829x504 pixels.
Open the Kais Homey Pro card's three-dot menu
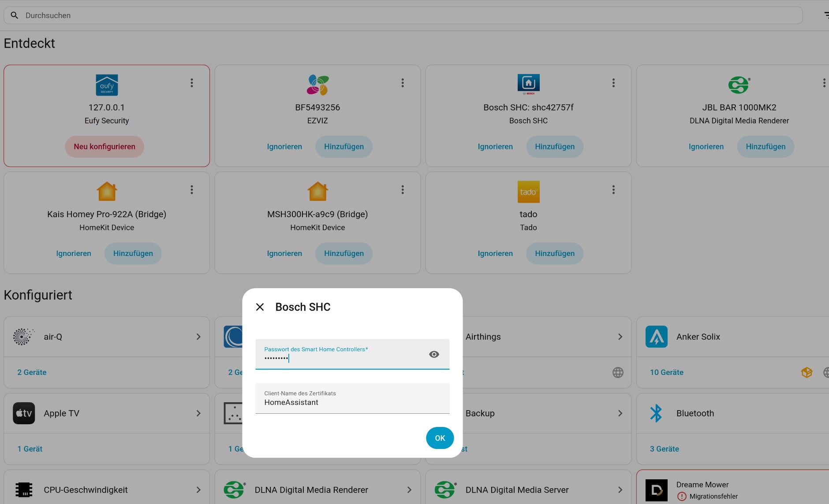pos(192,189)
